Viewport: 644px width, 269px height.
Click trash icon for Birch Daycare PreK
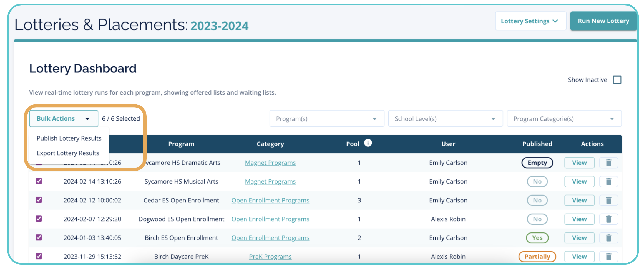(x=608, y=257)
